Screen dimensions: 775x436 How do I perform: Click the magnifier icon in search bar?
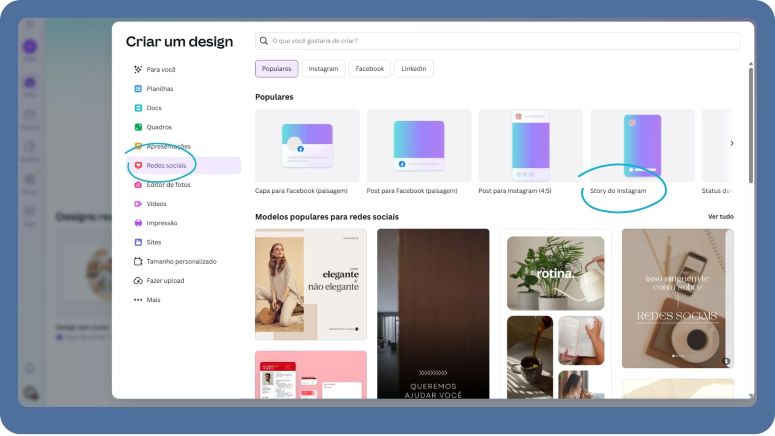[x=264, y=41]
